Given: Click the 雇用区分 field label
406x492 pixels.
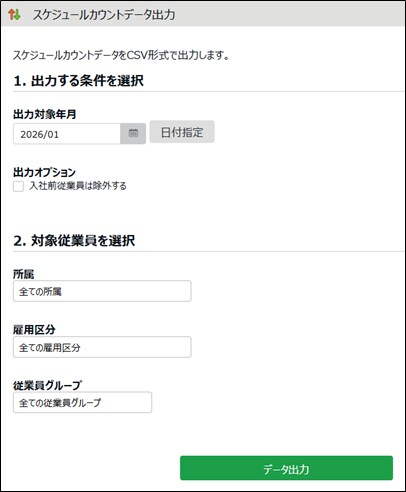Looking at the screenshot, I should click(x=34, y=330).
